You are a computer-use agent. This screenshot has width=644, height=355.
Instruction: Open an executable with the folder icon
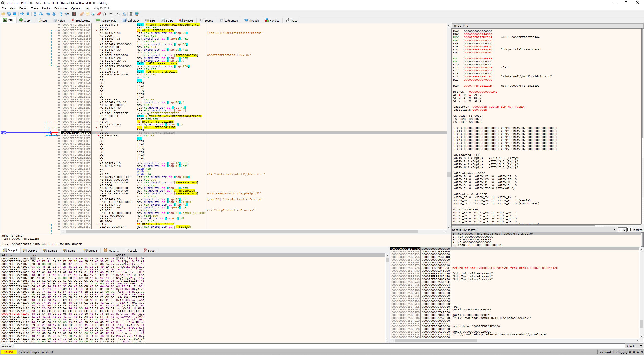click(3, 14)
